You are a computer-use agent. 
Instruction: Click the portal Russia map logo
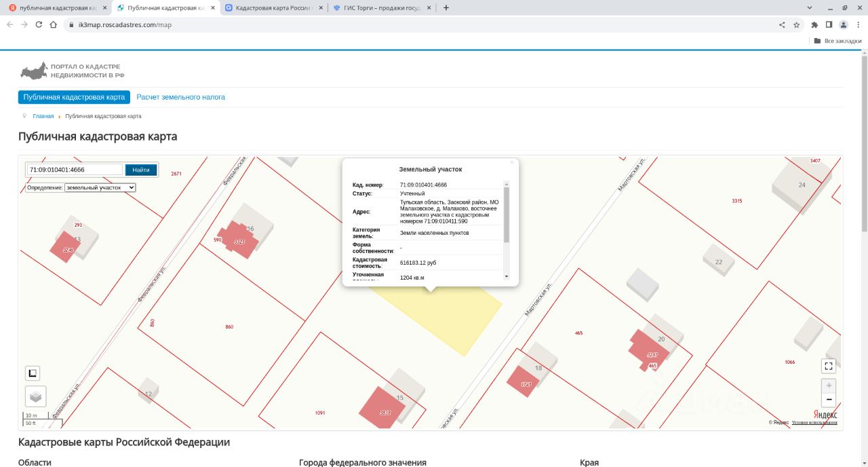[x=33, y=71]
